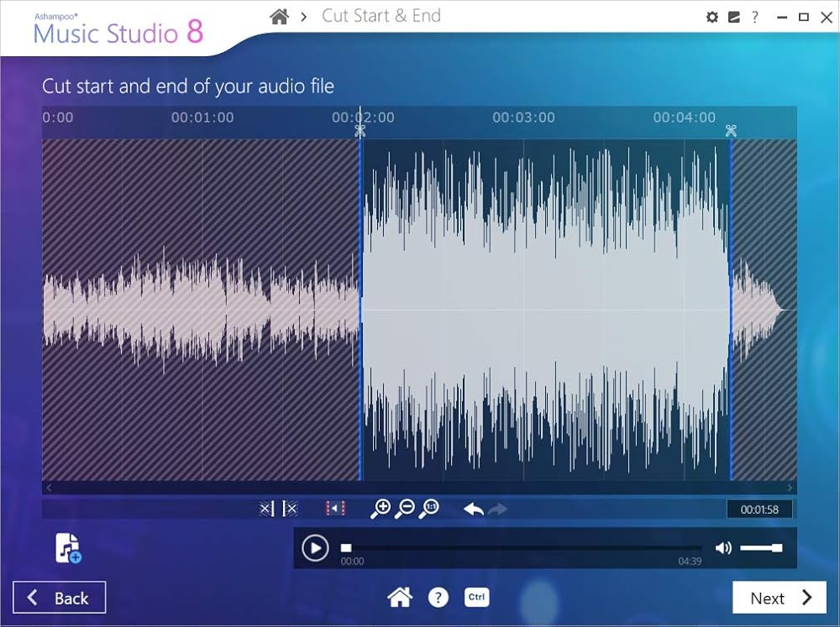This screenshot has height=627, width=840.
Task: Click the red selection playback icon
Action: tap(335, 509)
